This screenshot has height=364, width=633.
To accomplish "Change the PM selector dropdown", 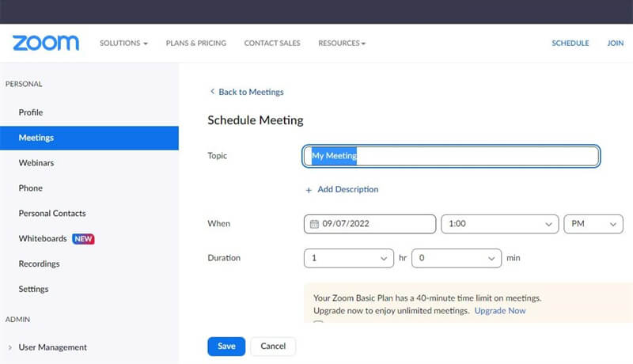I will coord(593,224).
